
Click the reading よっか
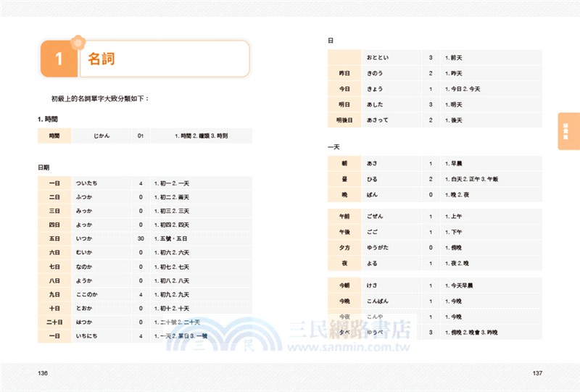(84, 225)
